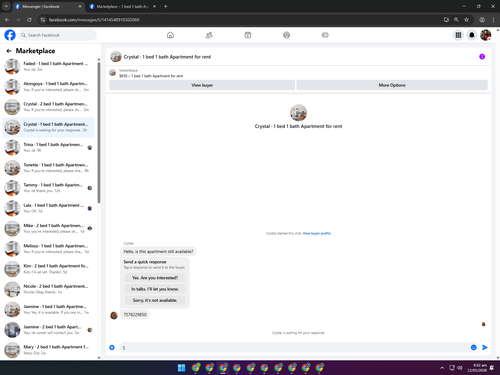The image size is (500, 375).
Task: Open the Jasmine 1 bed 1 bath conversation
Action: pyautogui.click(x=49, y=309)
